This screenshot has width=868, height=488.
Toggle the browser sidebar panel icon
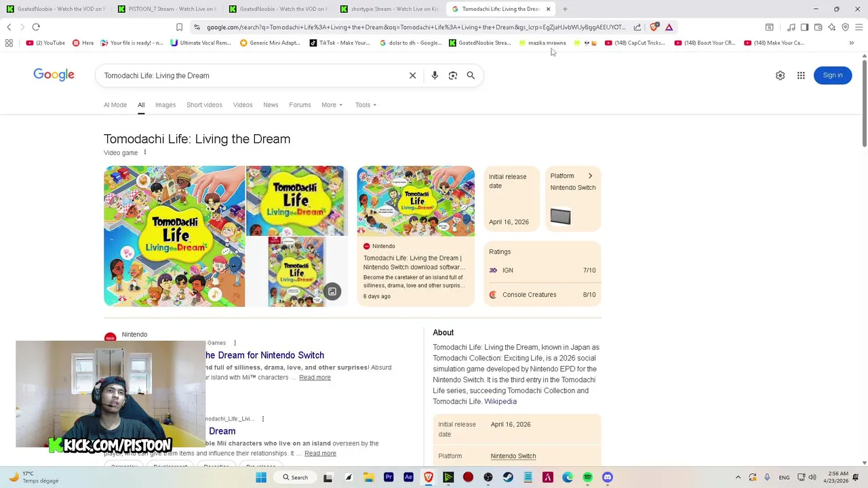(x=804, y=27)
